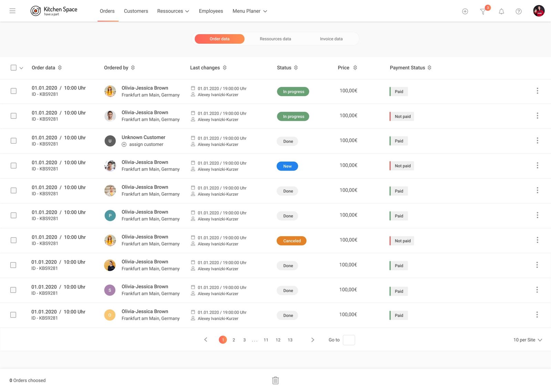
Task: Click the trash delete icon at bottom
Action: coord(275,380)
